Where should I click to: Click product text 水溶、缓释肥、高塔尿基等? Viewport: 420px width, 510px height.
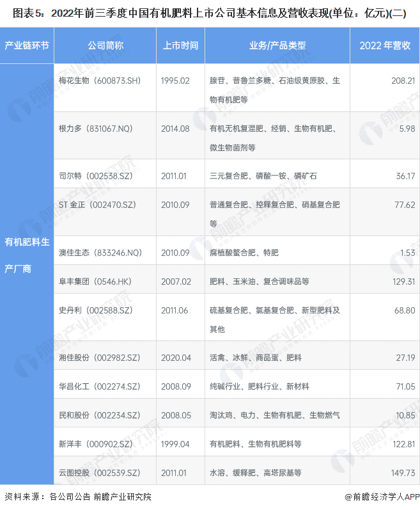(256, 473)
